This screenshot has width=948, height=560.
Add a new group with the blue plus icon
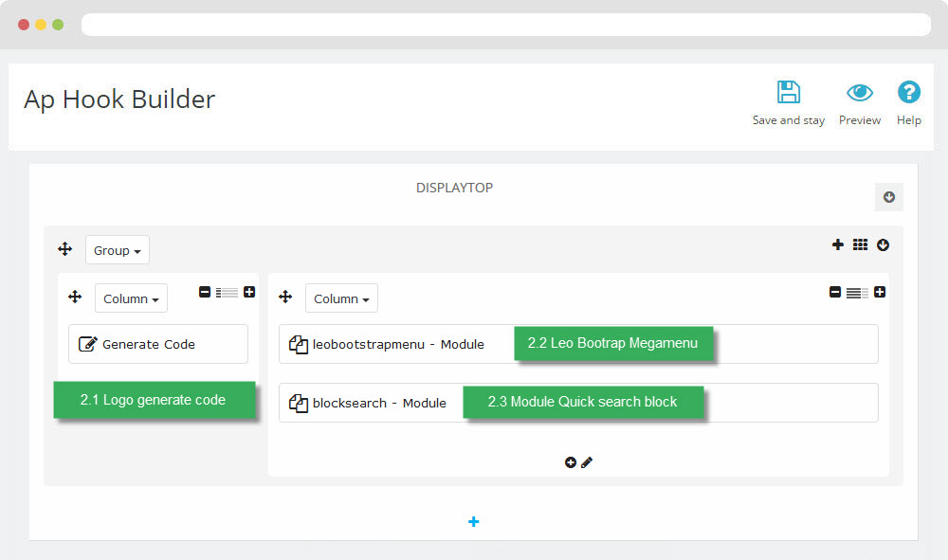click(473, 521)
